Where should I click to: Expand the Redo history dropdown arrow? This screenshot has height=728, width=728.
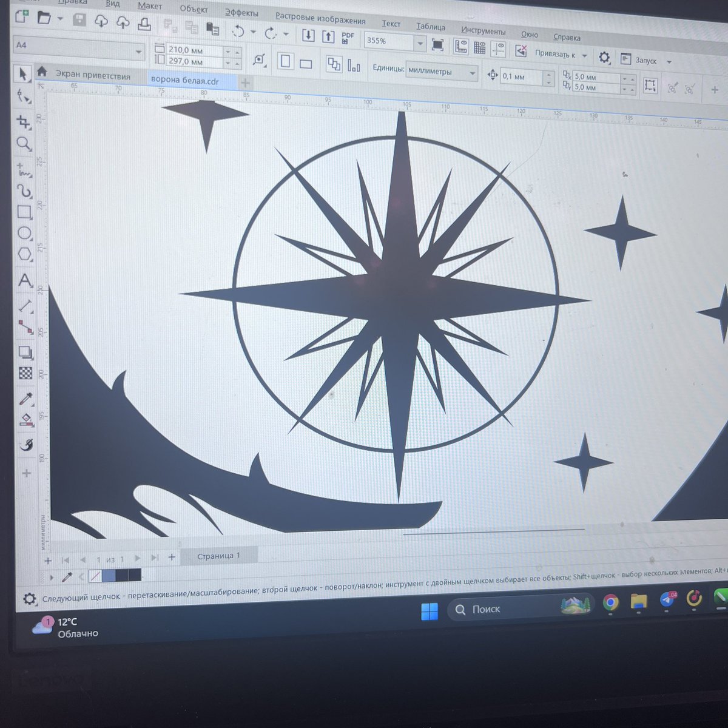pos(285,34)
